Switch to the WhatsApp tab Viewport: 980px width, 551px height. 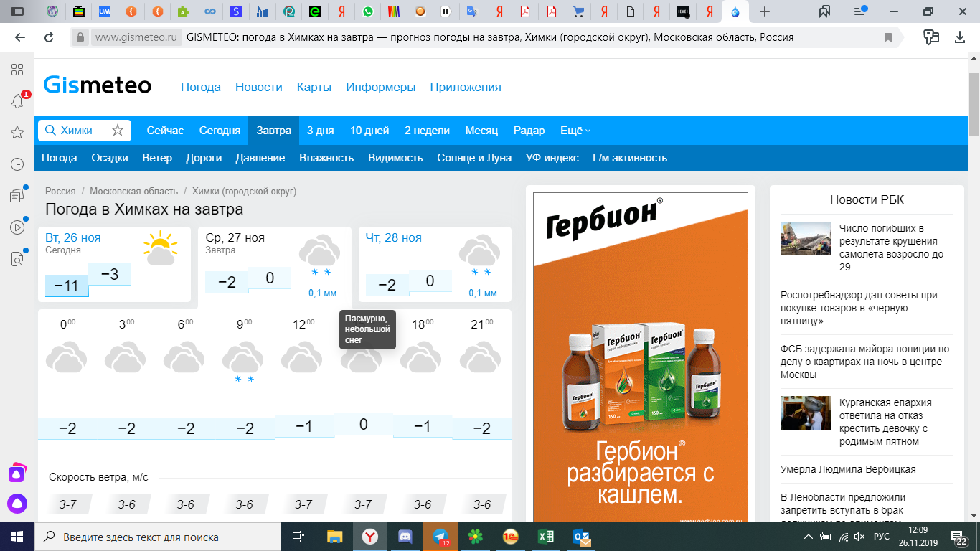coord(368,11)
